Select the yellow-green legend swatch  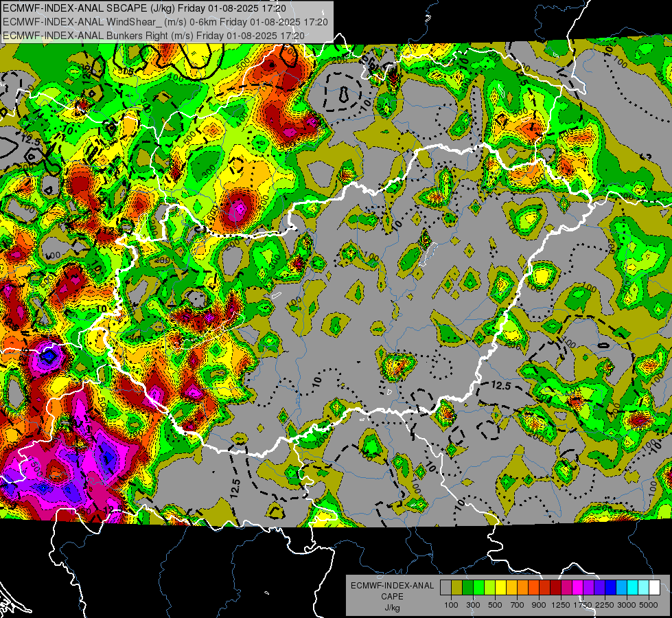click(489, 588)
